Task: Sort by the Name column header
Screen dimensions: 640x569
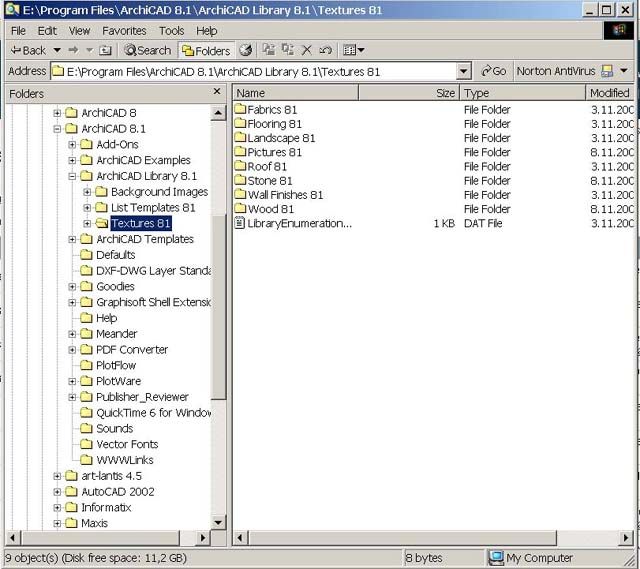Action: tap(296, 93)
